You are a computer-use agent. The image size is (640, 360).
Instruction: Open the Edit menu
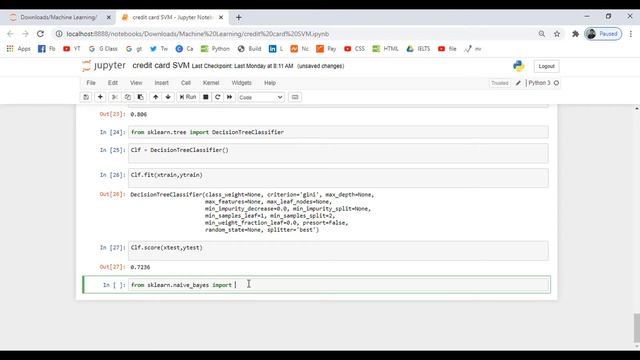point(113,83)
